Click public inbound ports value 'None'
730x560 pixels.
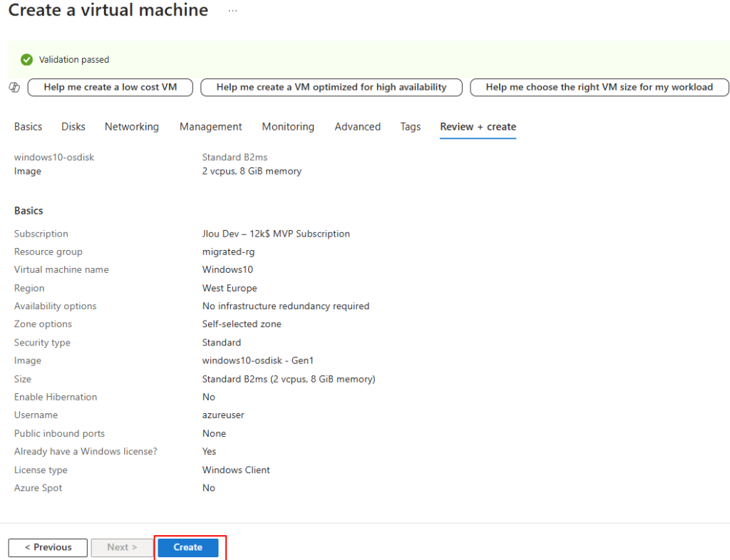tap(214, 433)
